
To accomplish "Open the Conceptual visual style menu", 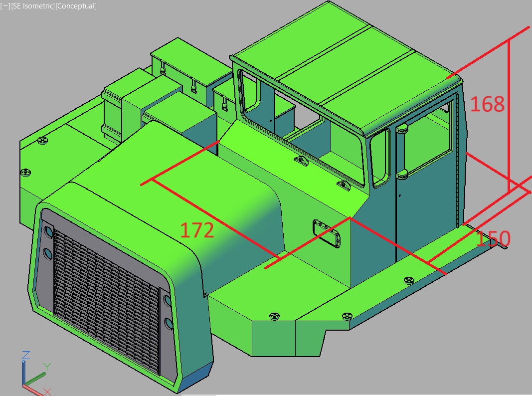I will click(x=76, y=6).
